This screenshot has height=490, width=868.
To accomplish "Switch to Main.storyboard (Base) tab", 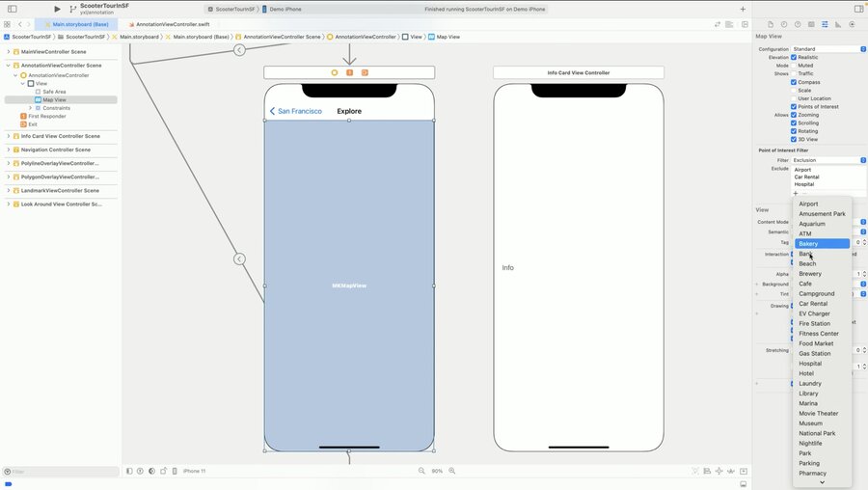I will (76, 24).
